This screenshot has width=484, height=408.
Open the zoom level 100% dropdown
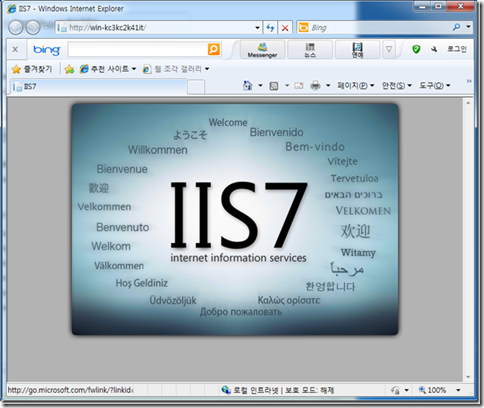pyautogui.click(x=458, y=390)
